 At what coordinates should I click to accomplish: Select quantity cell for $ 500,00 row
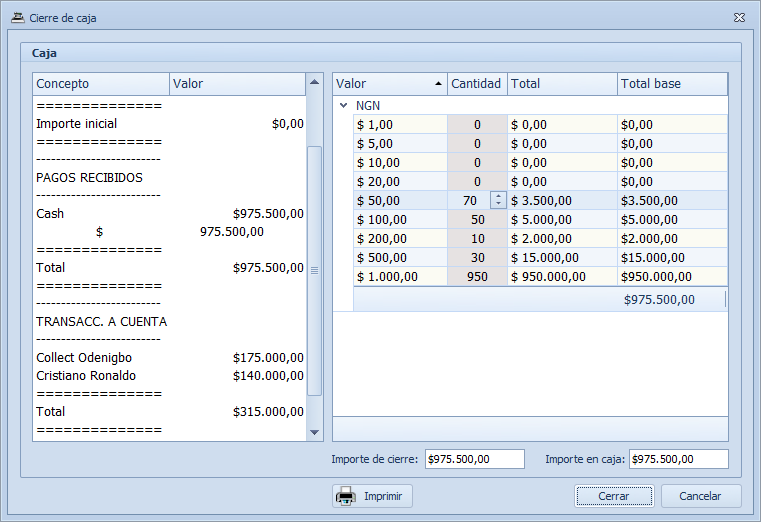476,258
